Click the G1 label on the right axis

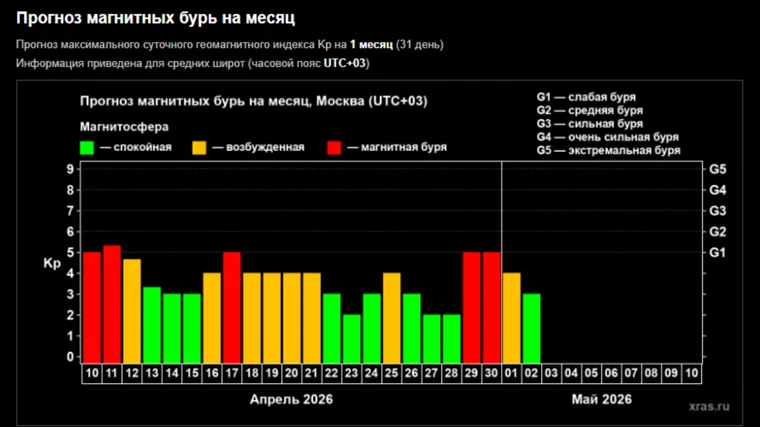coord(717,253)
